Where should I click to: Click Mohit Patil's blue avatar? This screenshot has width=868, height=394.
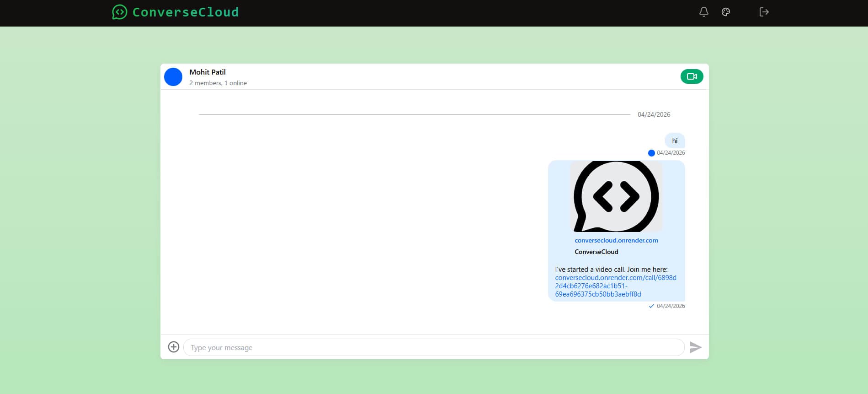[x=173, y=77]
